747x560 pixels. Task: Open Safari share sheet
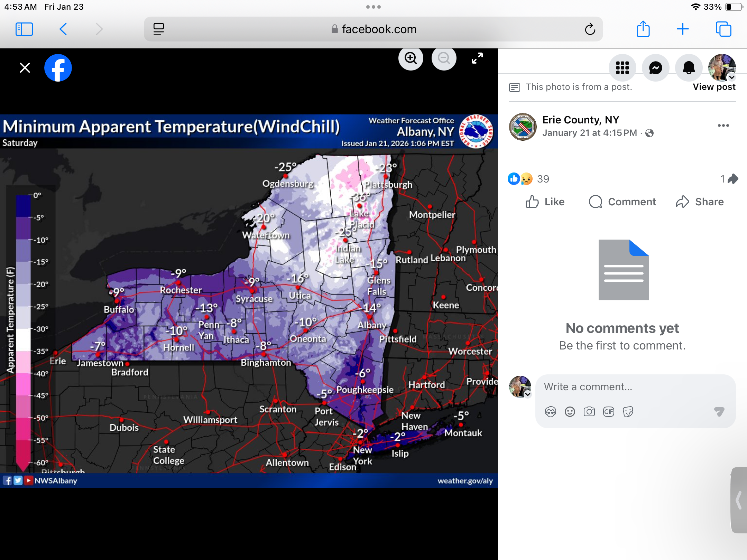click(x=643, y=29)
